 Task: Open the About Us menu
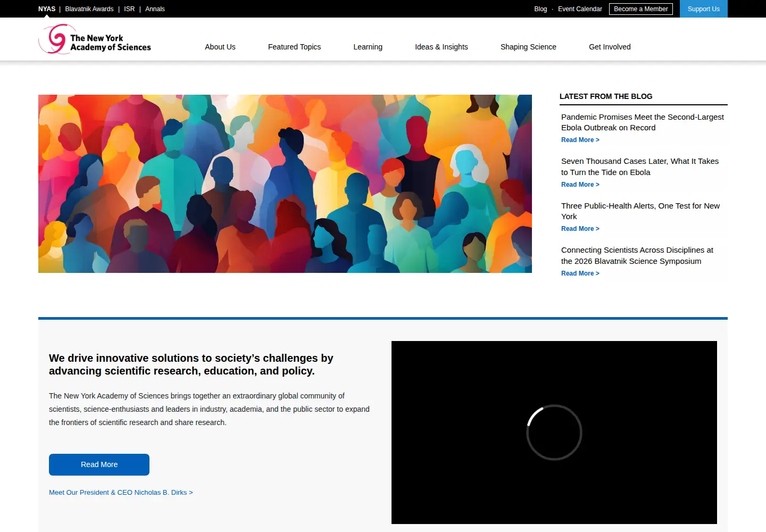[x=220, y=47]
